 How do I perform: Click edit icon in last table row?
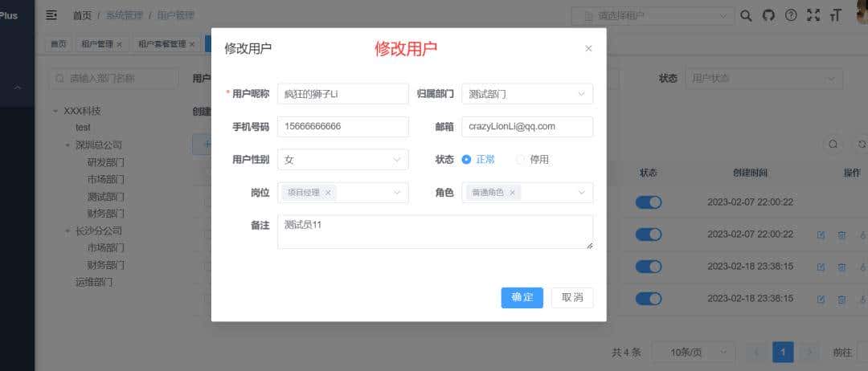pyautogui.click(x=821, y=300)
